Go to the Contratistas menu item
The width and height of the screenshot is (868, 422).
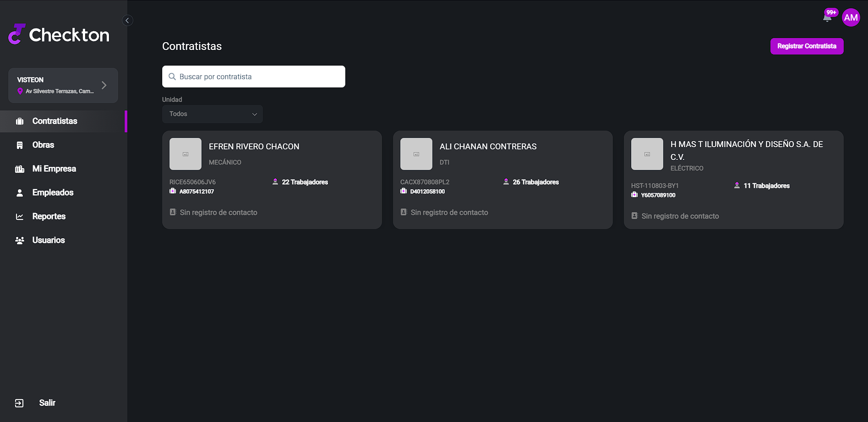63,121
